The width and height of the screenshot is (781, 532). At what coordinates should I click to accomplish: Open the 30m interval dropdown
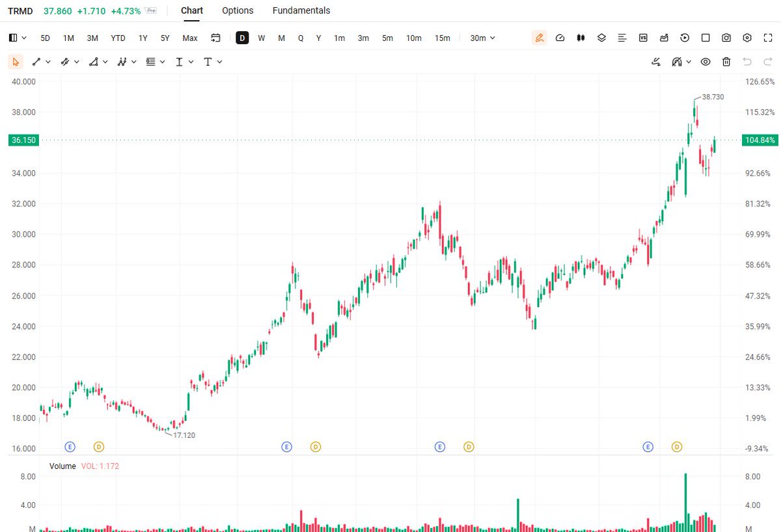point(482,38)
